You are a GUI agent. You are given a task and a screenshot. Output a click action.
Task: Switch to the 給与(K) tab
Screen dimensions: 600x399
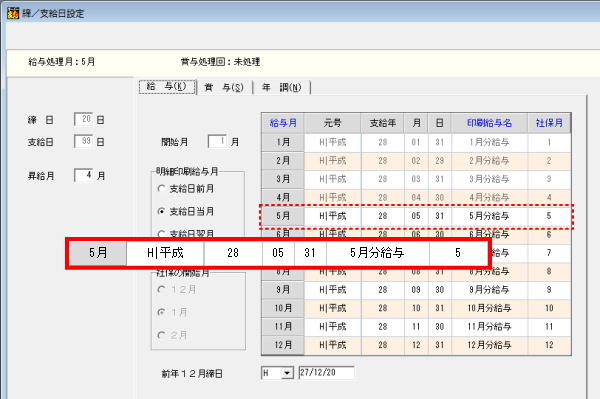point(168,87)
